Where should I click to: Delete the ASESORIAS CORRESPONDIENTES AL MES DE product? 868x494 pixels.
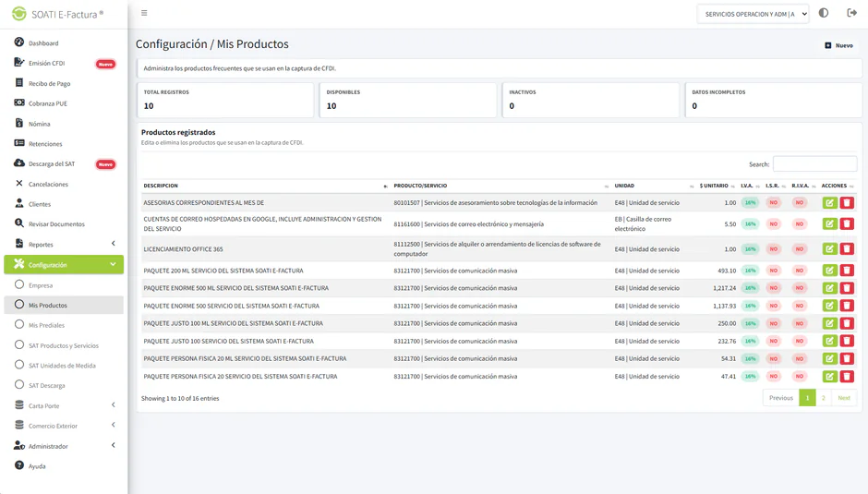[x=847, y=203]
